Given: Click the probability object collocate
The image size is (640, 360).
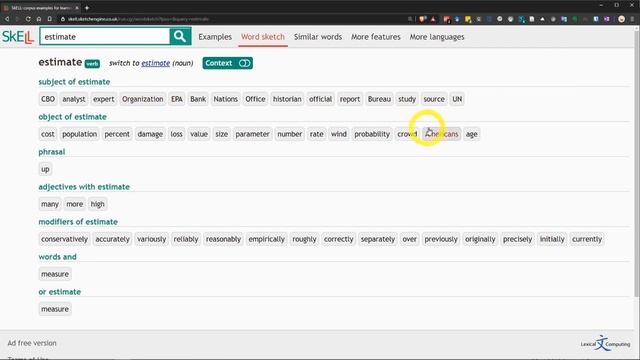Looking at the screenshot, I should point(372,134).
